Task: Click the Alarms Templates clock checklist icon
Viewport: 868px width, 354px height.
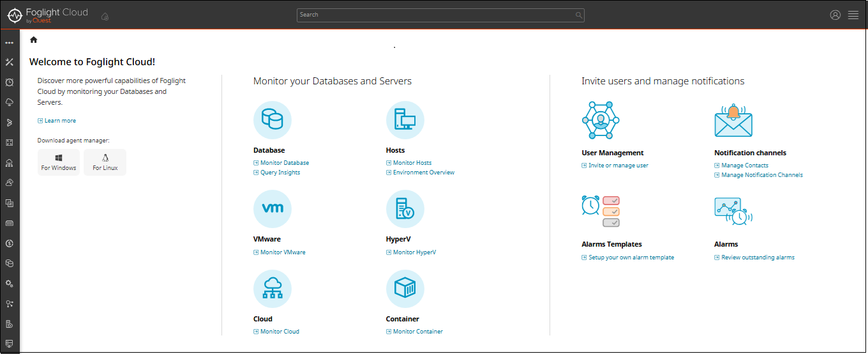Action: (x=601, y=212)
